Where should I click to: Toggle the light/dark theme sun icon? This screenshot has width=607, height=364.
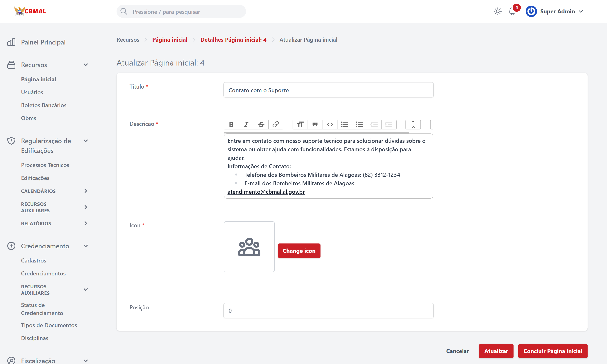[498, 11]
